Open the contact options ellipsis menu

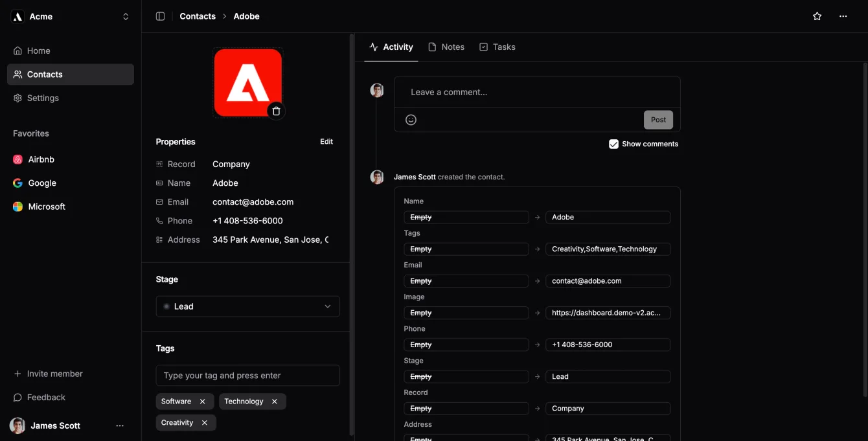(x=843, y=16)
